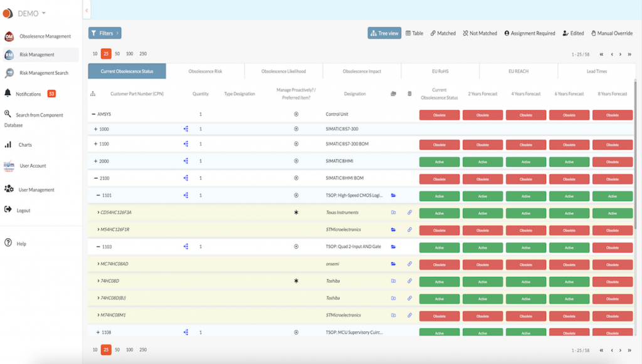This screenshot has width=642, height=364.
Task: Select the Tree view button
Action: [x=384, y=33]
